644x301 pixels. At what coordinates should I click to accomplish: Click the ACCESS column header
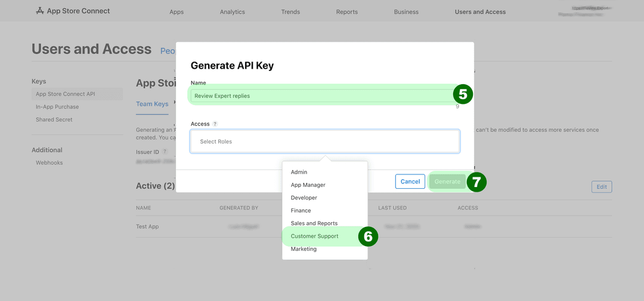[468, 208]
